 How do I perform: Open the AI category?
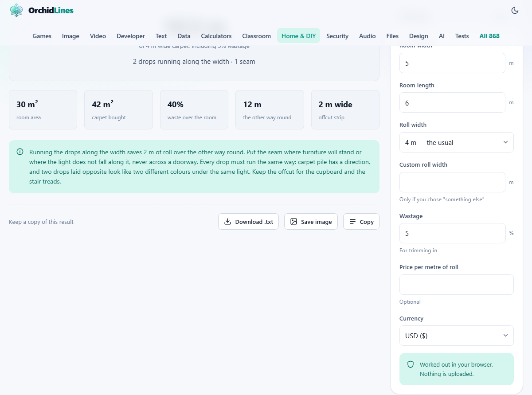click(x=442, y=36)
